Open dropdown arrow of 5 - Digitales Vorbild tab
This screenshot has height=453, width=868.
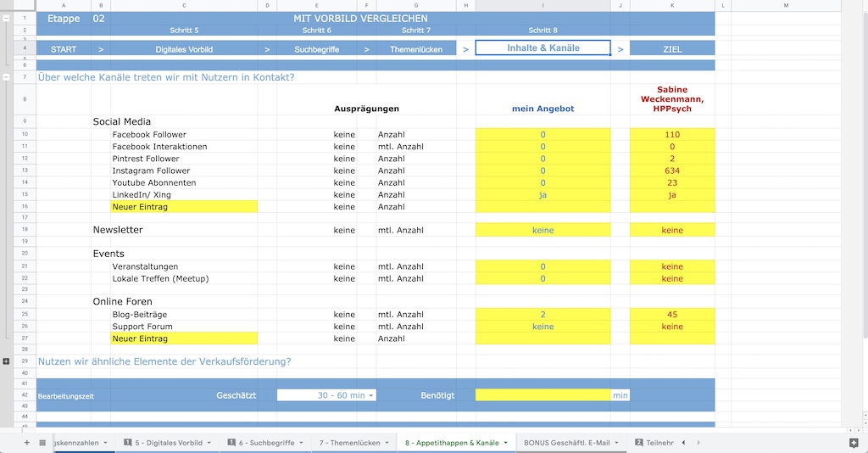[x=209, y=443]
